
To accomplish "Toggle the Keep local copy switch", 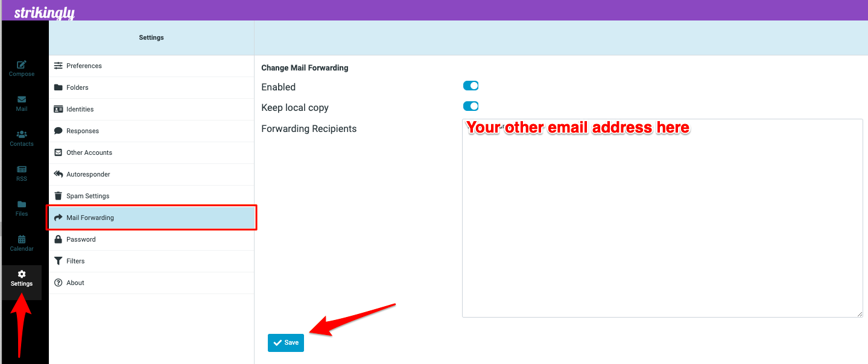I will pyautogui.click(x=470, y=107).
